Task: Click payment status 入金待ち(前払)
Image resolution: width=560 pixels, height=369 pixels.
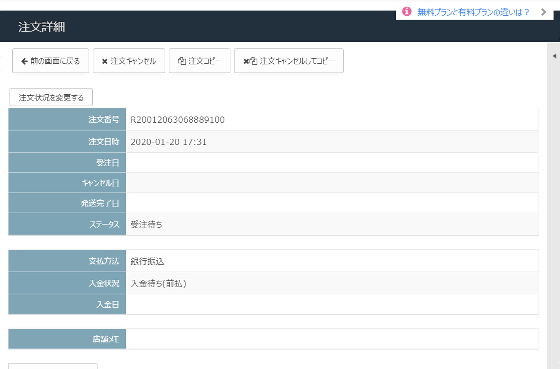Action: (158, 284)
